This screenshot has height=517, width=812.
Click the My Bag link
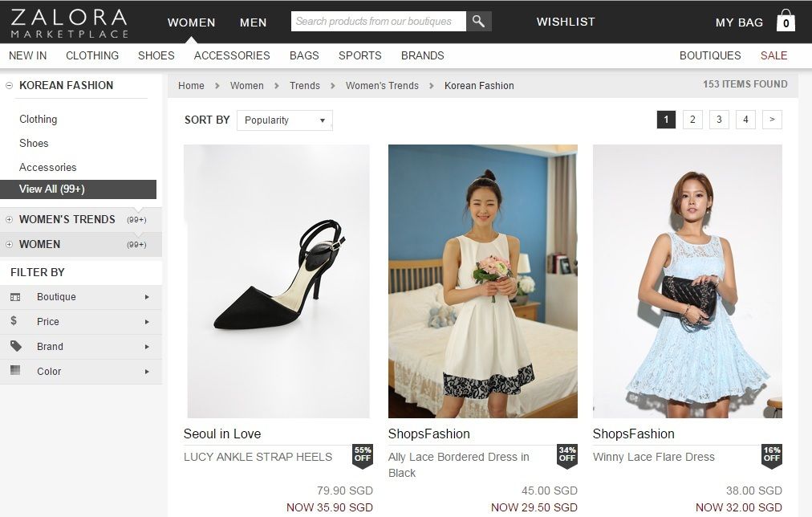pyautogui.click(x=739, y=22)
